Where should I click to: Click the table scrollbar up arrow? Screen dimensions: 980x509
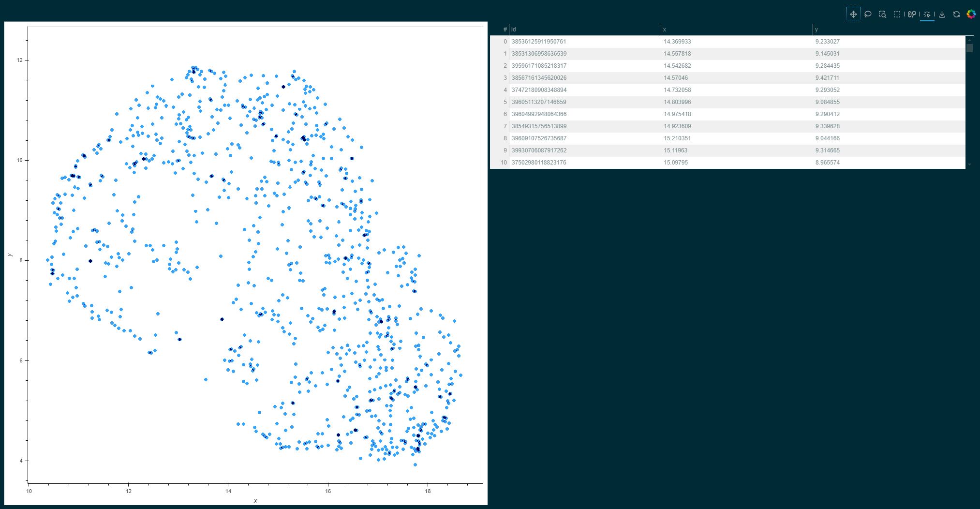point(969,40)
